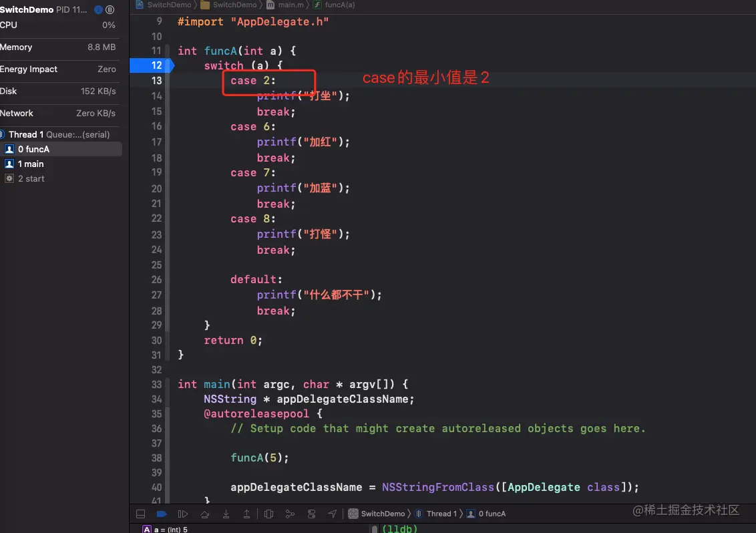Click the "case 8:" code line
The height and width of the screenshot is (533, 756).
point(252,219)
